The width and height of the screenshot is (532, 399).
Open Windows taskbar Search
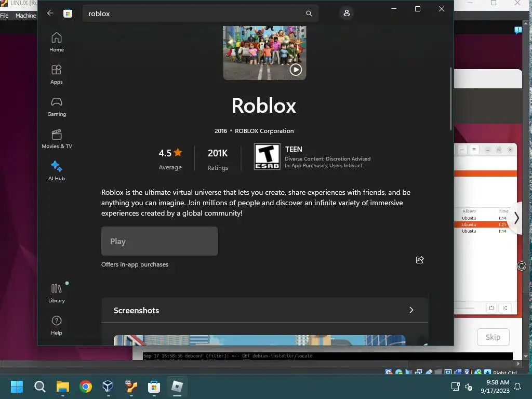[39, 387]
